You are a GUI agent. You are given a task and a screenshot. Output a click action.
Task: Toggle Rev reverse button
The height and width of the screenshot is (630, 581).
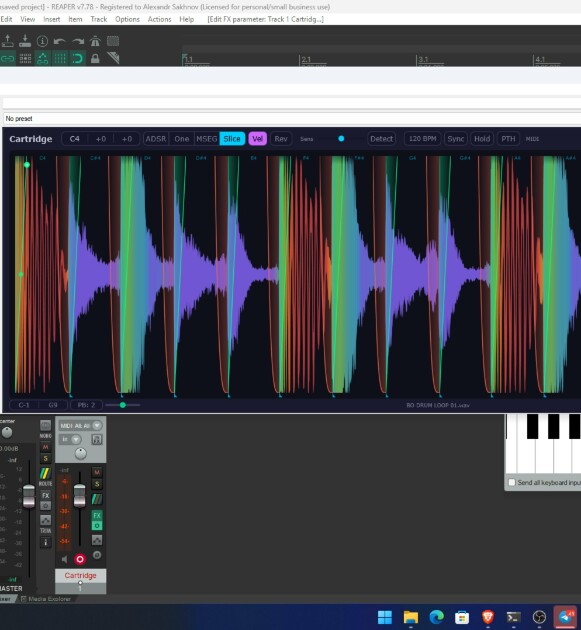point(281,139)
